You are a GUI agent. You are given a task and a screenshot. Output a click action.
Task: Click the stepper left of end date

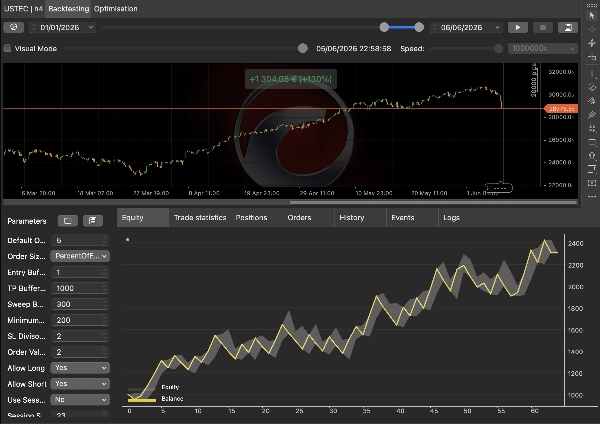(x=435, y=27)
